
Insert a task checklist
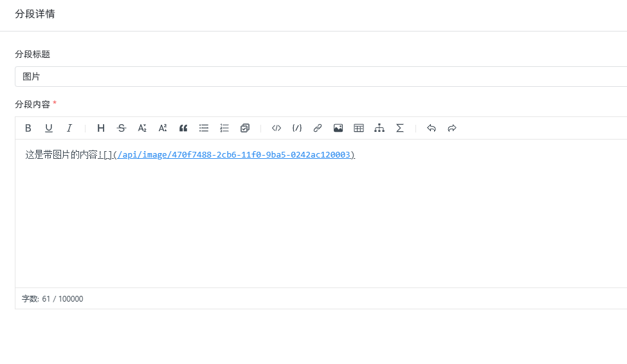[x=245, y=128]
